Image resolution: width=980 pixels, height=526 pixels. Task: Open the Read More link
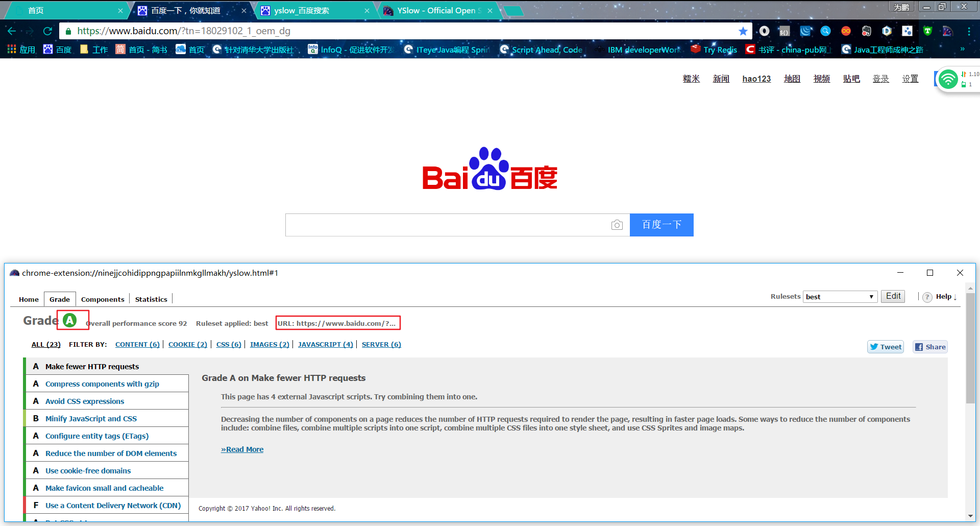pos(242,449)
